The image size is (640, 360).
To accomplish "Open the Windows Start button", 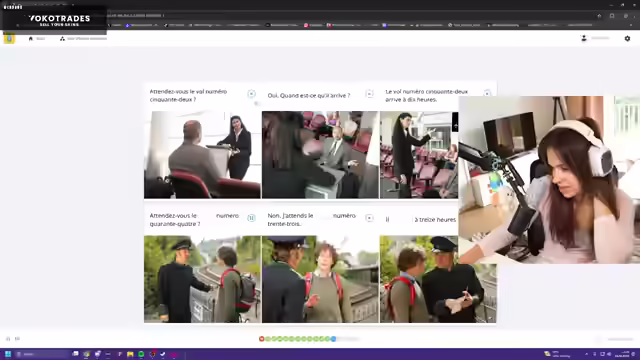I will click(x=8, y=354).
